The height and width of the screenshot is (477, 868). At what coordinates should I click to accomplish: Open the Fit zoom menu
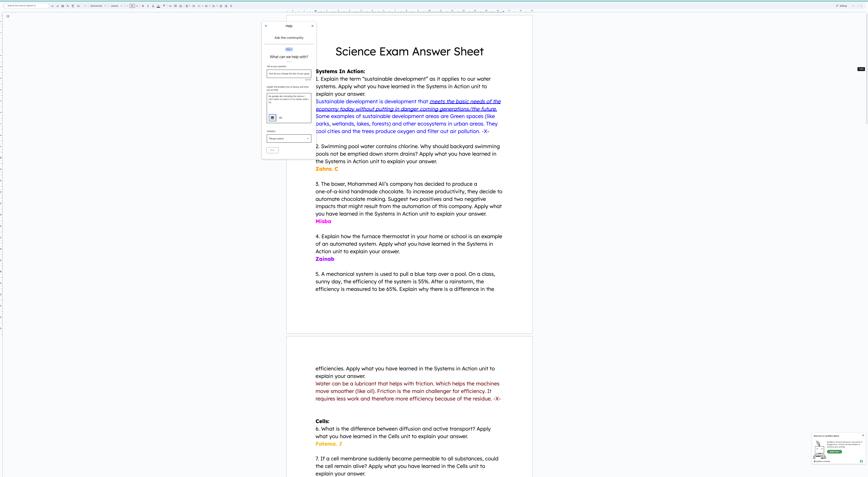point(81,6)
